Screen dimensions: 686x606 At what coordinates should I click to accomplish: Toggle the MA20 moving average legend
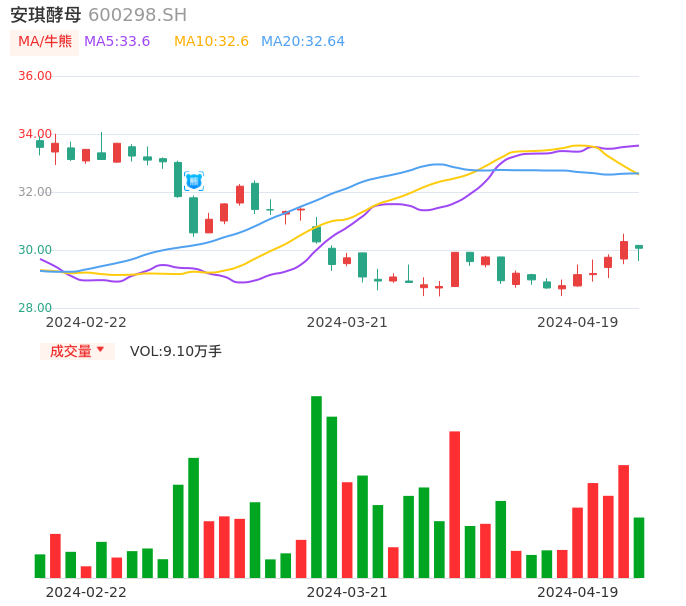point(302,42)
